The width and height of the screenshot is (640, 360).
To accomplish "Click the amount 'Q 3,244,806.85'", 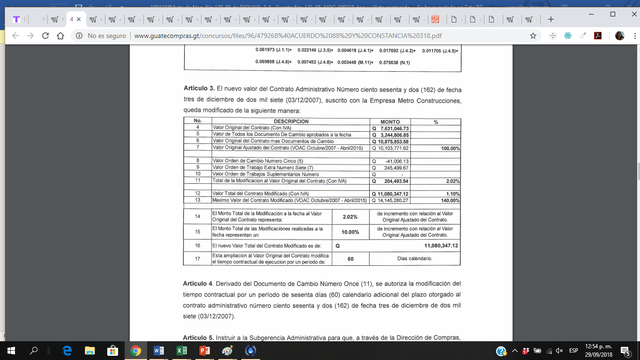I will point(391,135).
